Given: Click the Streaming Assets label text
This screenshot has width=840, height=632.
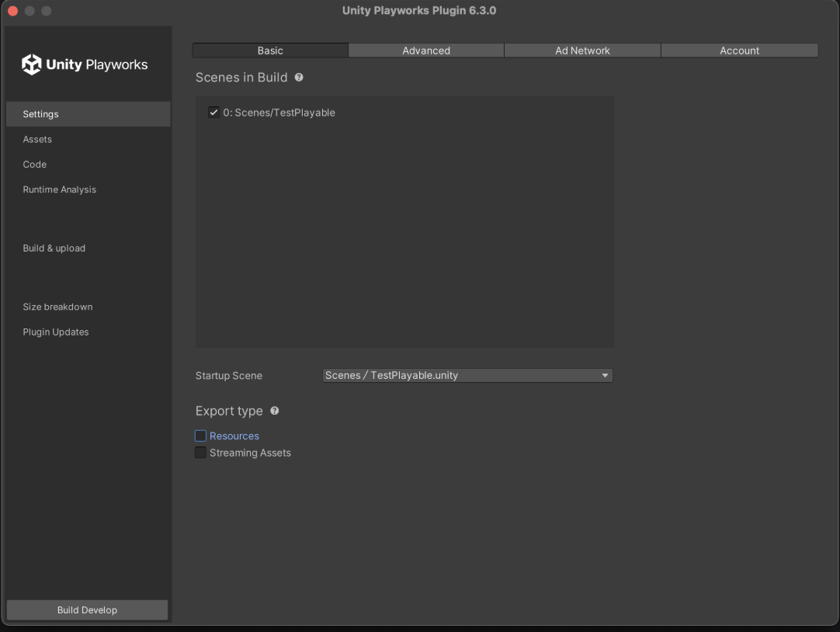Looking at the screenshot, I should tap(250, 453).
